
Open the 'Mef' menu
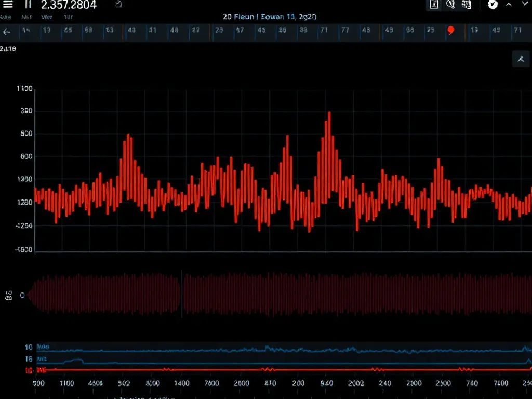click(x=26, y=17)
